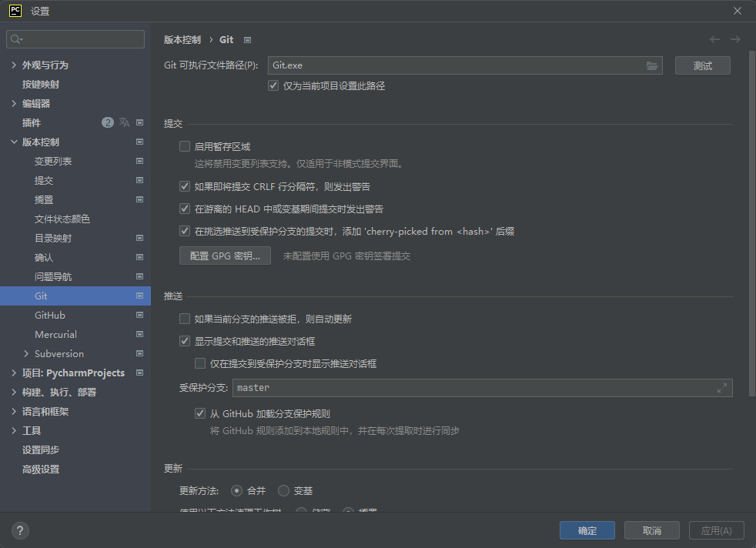Uncheck 仅为当前项目设置此路径

(273, 85)
